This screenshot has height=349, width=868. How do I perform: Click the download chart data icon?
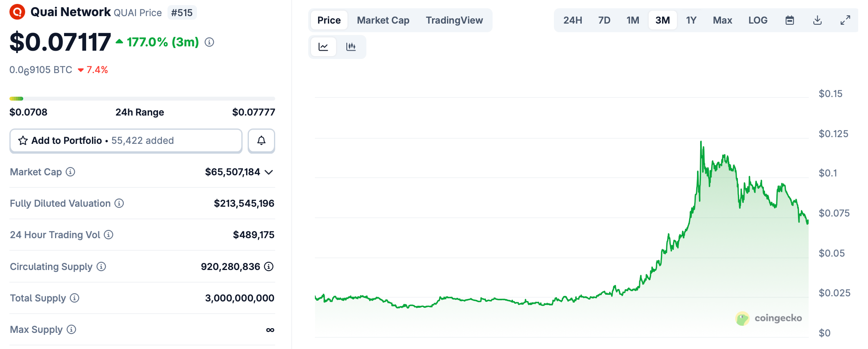[817, 20]
